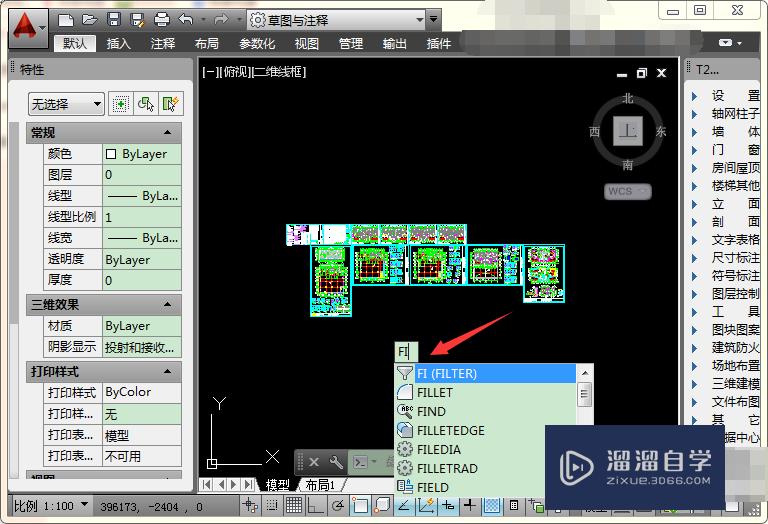Toggle Object Snap Tracking in status bar
The width and height of the screenshot is (768, 524).
404,505
